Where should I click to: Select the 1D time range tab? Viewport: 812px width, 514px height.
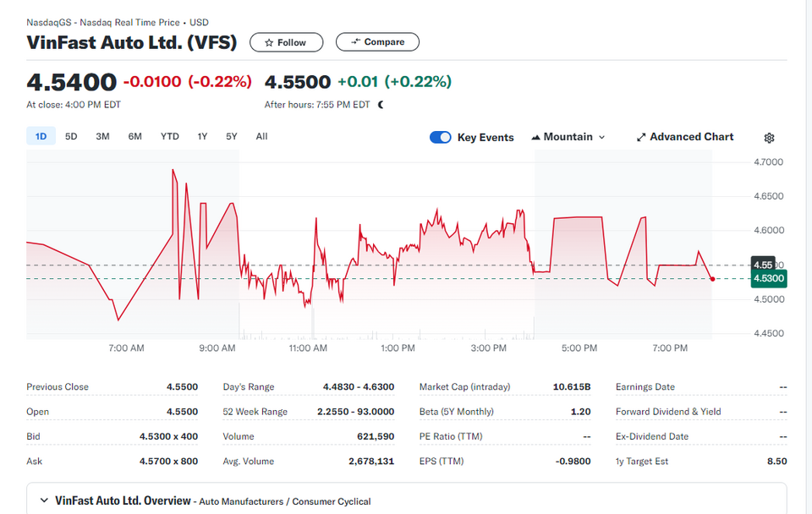[41, 137]
